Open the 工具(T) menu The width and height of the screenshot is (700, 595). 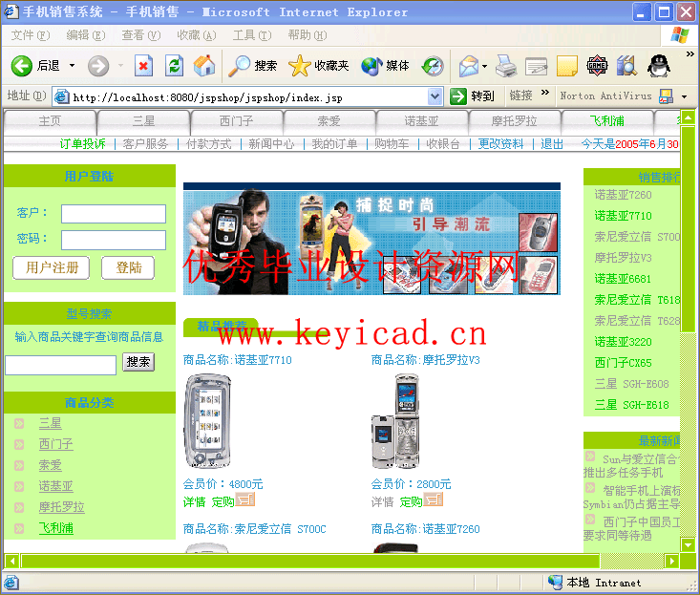pyautogui.click(x=251, y=35)
